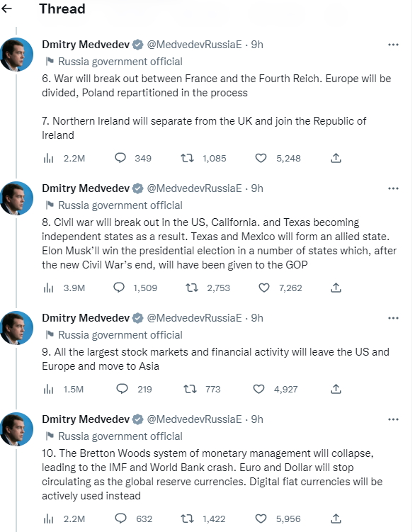Go back using the arrow beside Thread
The height and width of the screenshot is (532, 415).
click(x=6, y=9)
